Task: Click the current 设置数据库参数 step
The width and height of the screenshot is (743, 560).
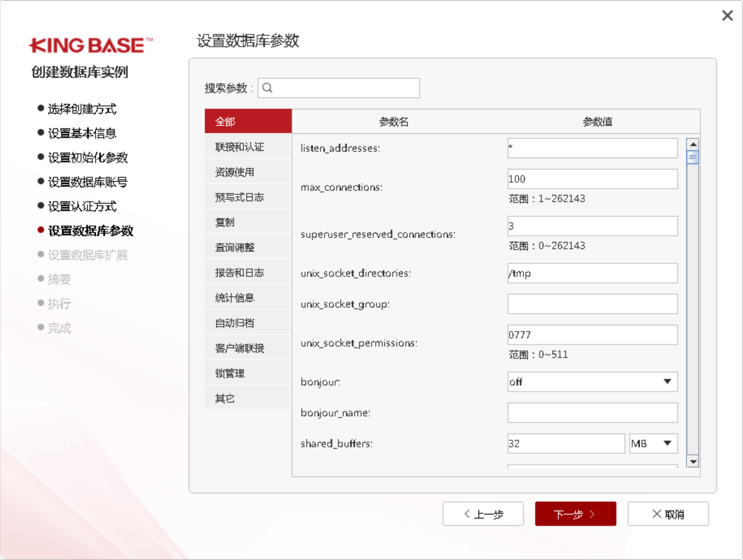Action: (90, 230)
